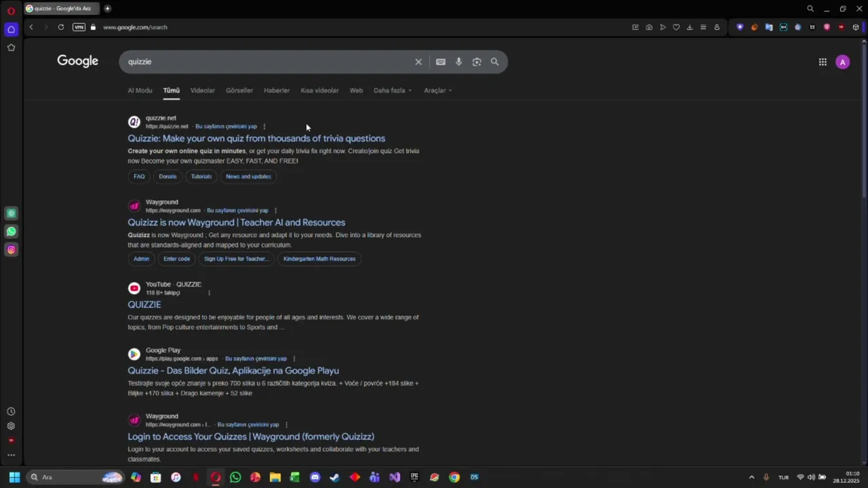Viewport: 868px width, 488px height.
Task: Save page to bookmarks with heart icon
Action: click(x=676, y=27)
